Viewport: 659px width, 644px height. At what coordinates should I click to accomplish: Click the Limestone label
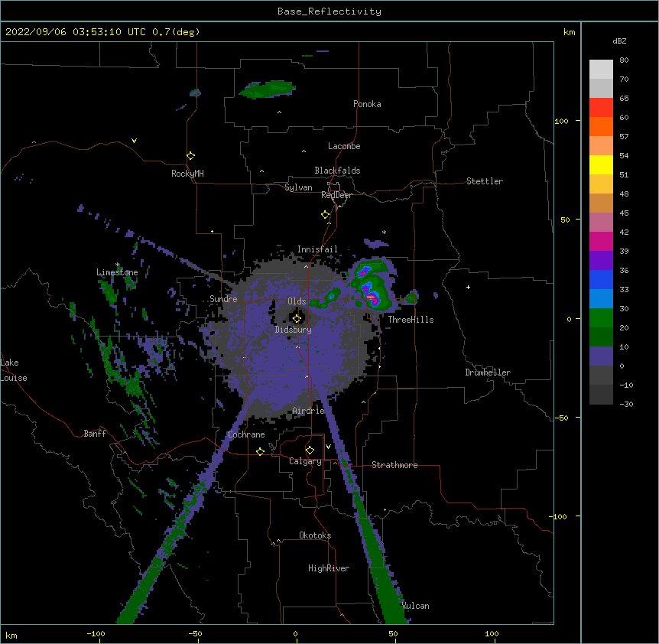[x=117, y=272]
